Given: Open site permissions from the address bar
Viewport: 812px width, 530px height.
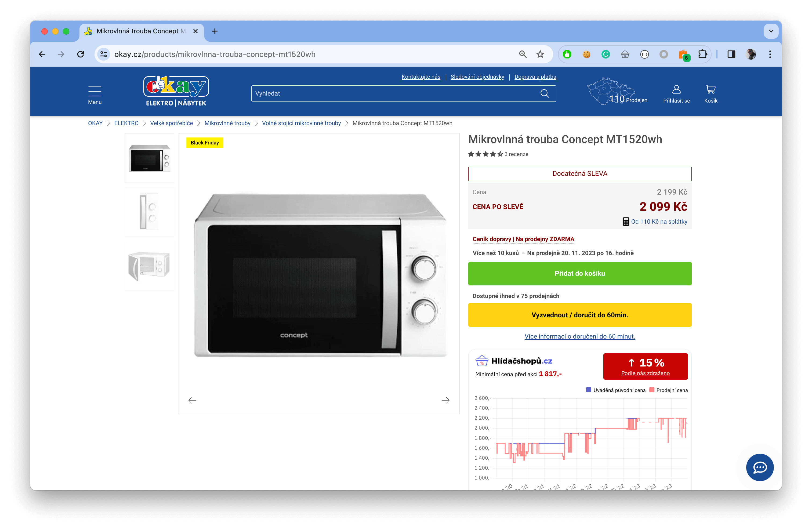Looking at the screenshot, I should coord(103,54).
